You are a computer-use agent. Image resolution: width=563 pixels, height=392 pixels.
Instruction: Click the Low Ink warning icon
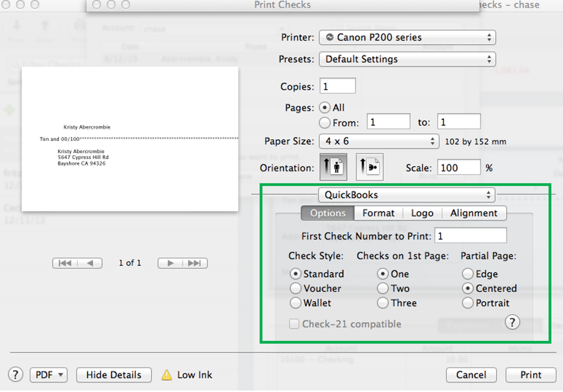point(167,375)
